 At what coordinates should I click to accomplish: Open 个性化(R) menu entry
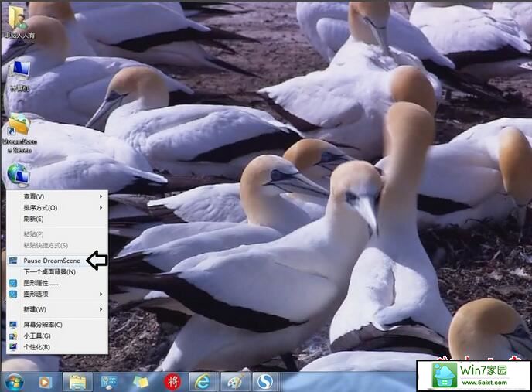(57, 347)
